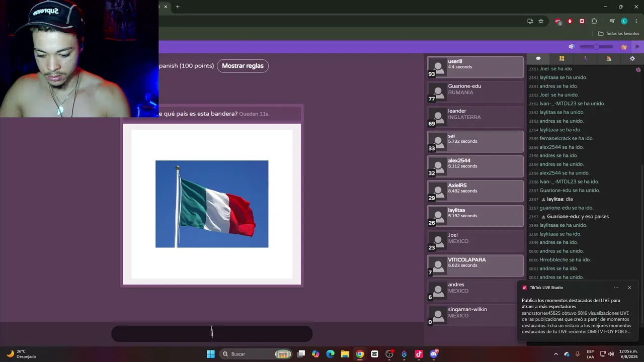Select player userlll in scoreboard
644x362 pixels.
pyautogui.click(x=475, y=67)
